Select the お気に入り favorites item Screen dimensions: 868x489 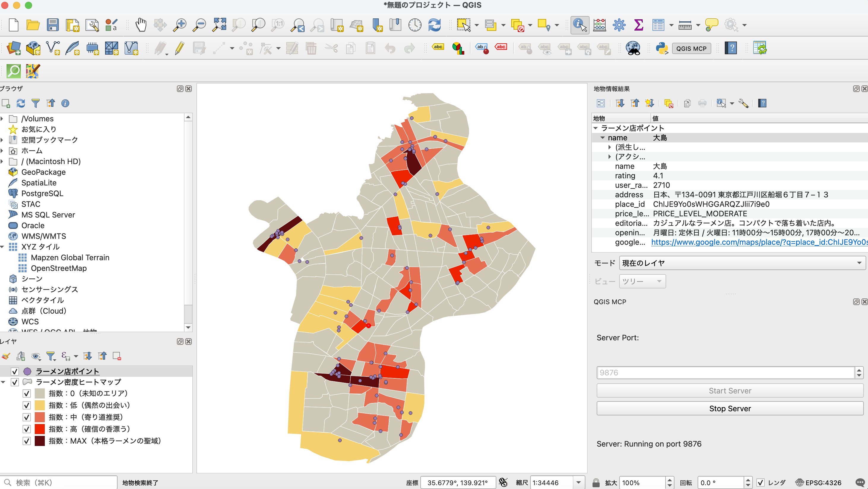(39, 129)
